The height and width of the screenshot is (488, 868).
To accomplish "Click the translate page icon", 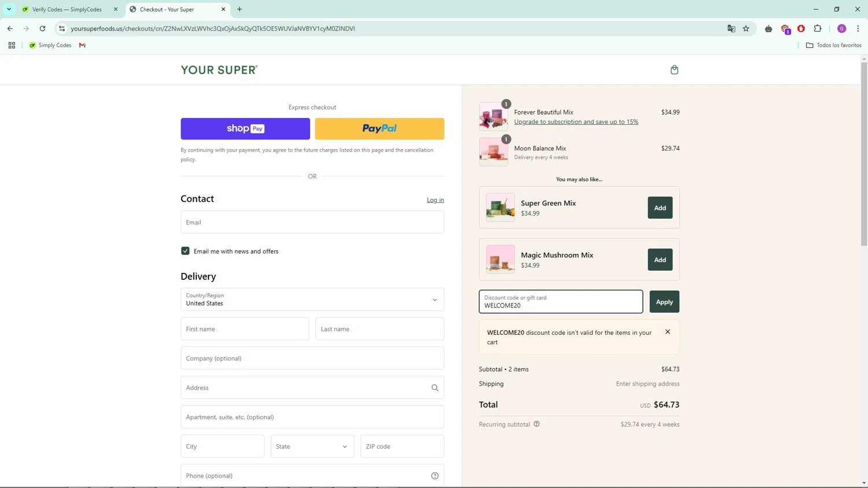I will coord(731,28).
